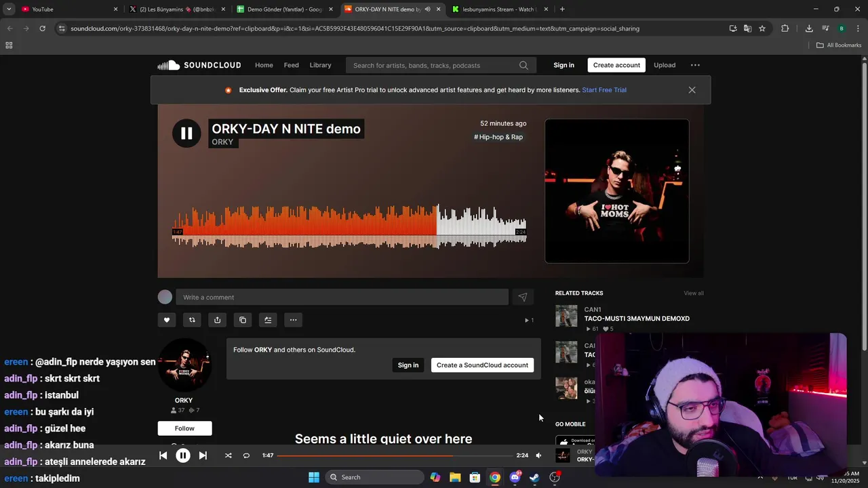The height and width of the screenshot is (488, 868).
Task: Open File Explorer from the taskbar
Action: [455, 477]
